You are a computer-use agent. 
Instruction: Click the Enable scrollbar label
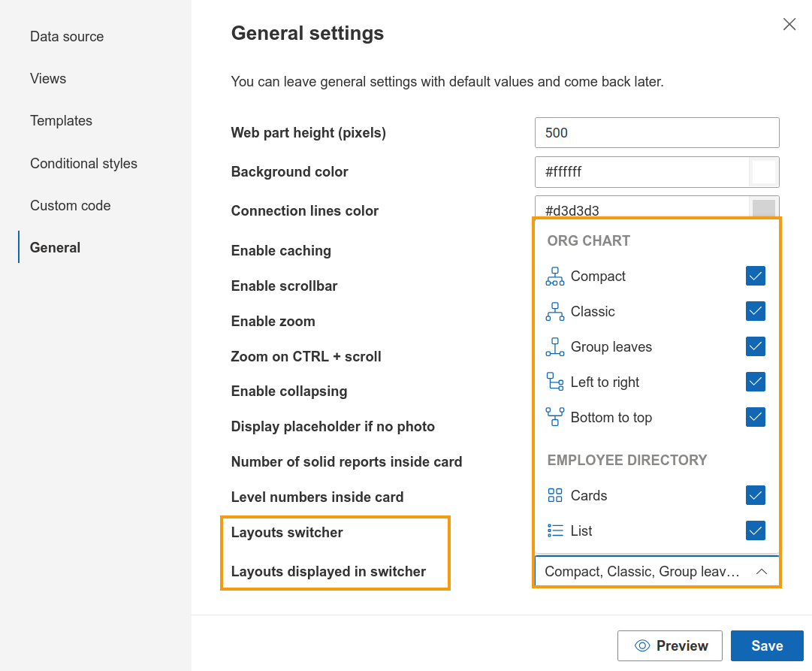284,286
